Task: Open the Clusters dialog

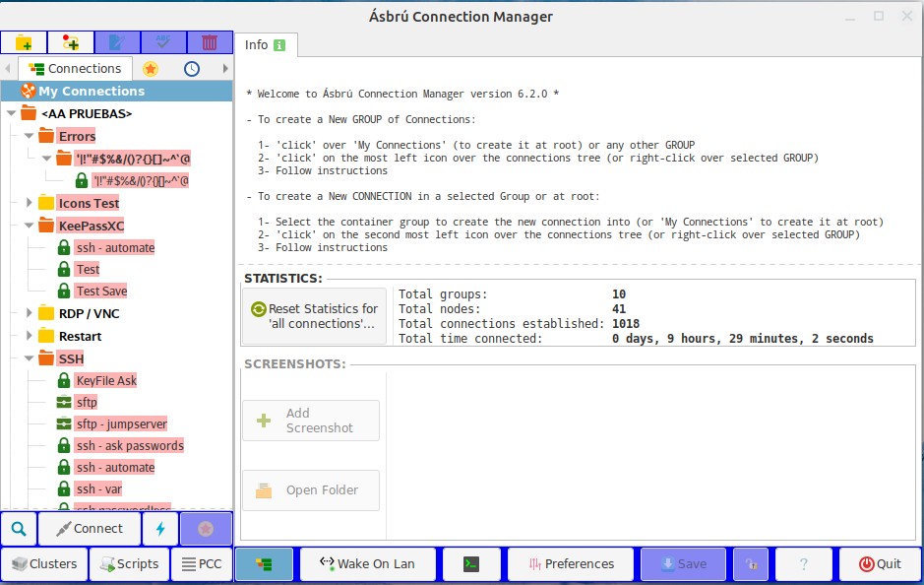Action: coord(44,564)
